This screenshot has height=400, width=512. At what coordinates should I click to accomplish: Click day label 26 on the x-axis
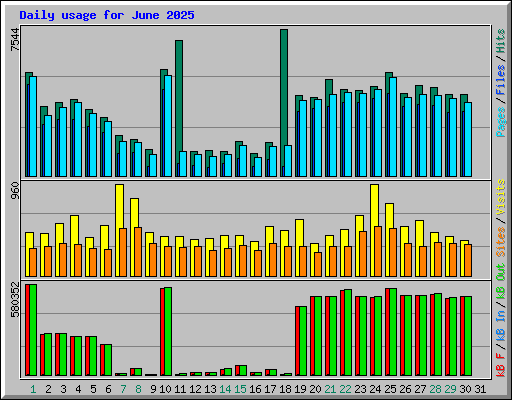tap(405, 389)
